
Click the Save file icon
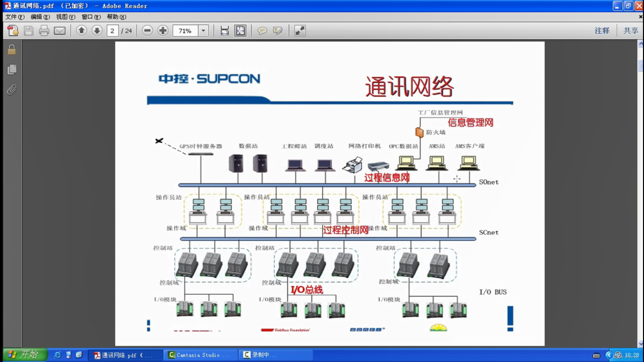(29, 31)
